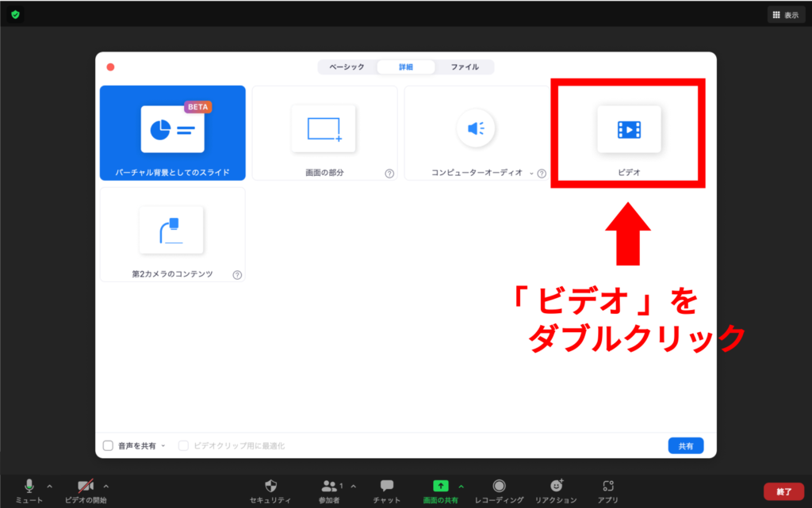Open audio options arrow beside ミュート

50,487
